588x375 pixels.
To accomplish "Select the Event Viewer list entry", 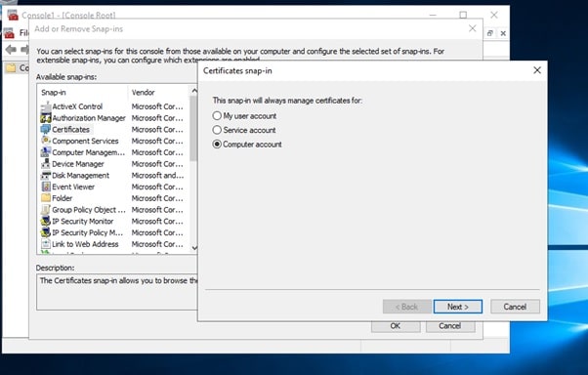I will point(73,187).
